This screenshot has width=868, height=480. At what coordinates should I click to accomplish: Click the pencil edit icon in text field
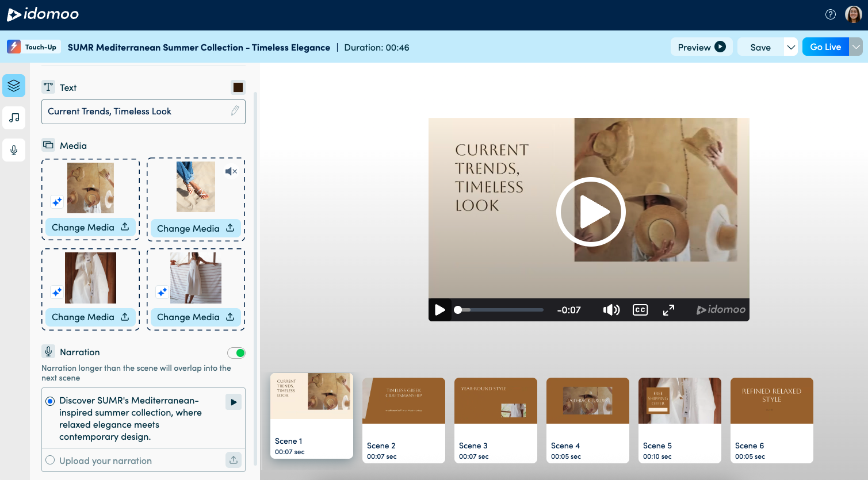[235, 111]
